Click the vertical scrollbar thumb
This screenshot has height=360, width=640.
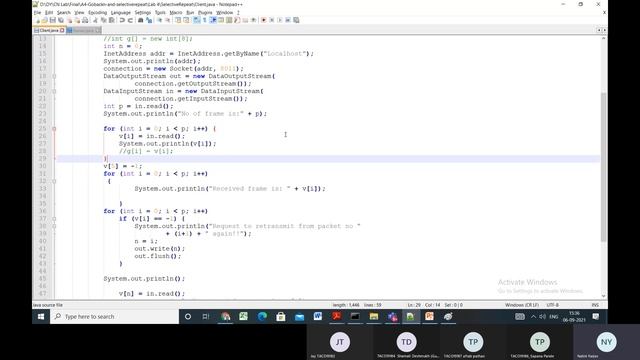tap(603, 167)
